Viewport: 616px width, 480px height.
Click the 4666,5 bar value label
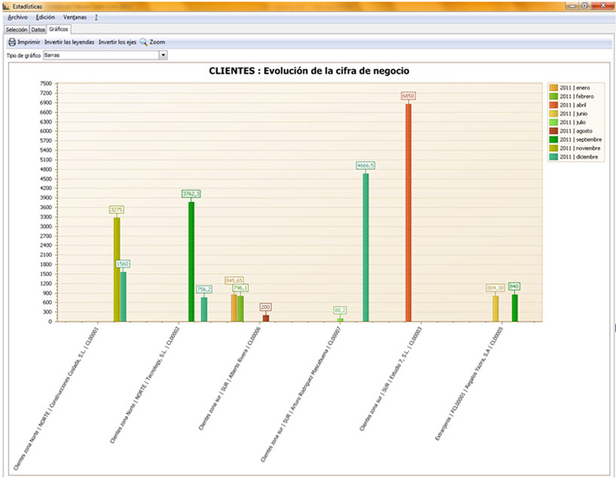coord(365,165)
